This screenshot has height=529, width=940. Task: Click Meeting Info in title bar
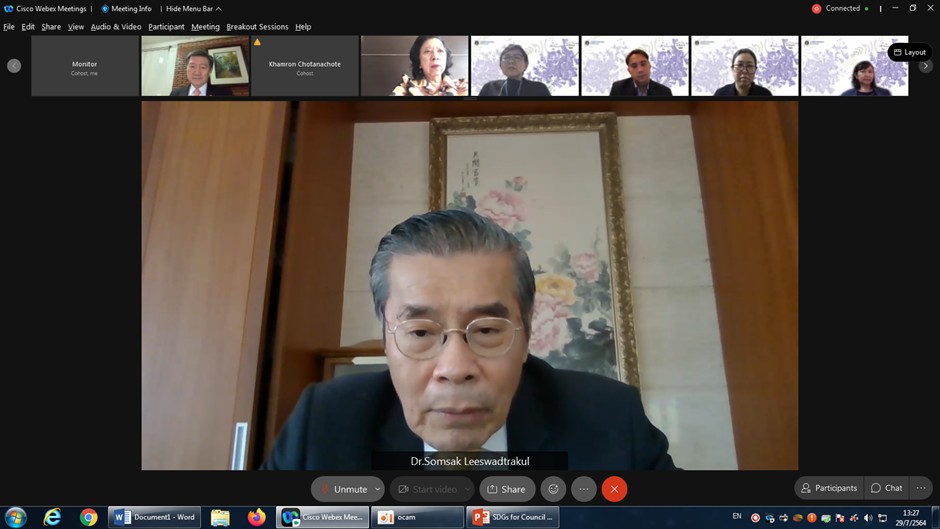click(x=127, y=9)
